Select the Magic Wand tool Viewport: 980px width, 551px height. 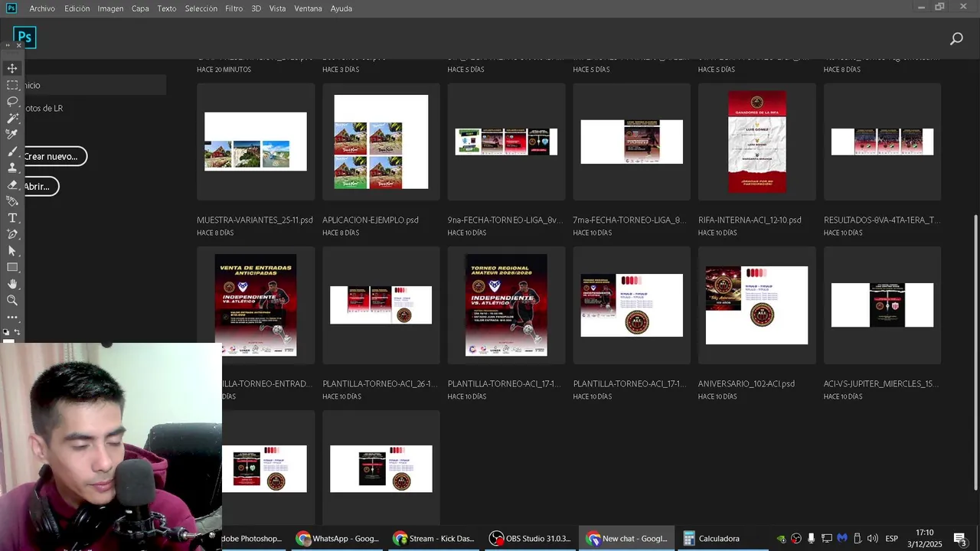tap(12, 118)
